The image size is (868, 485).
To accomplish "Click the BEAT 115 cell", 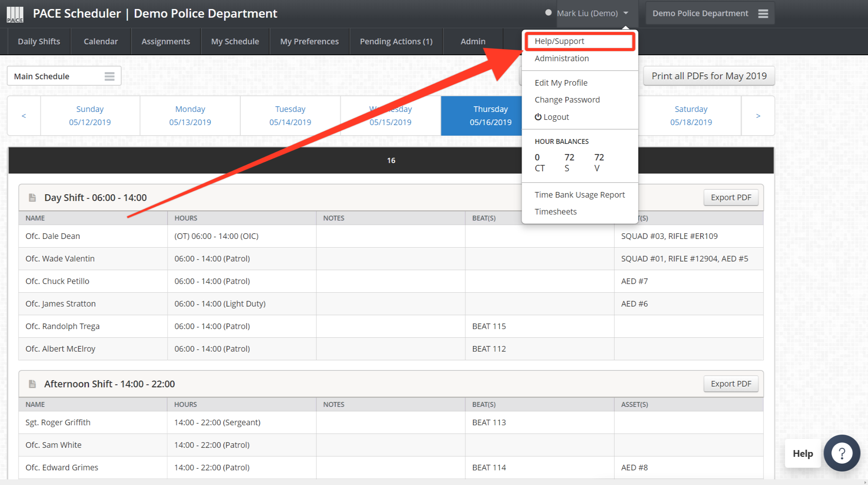I will [x=539, y=326].
